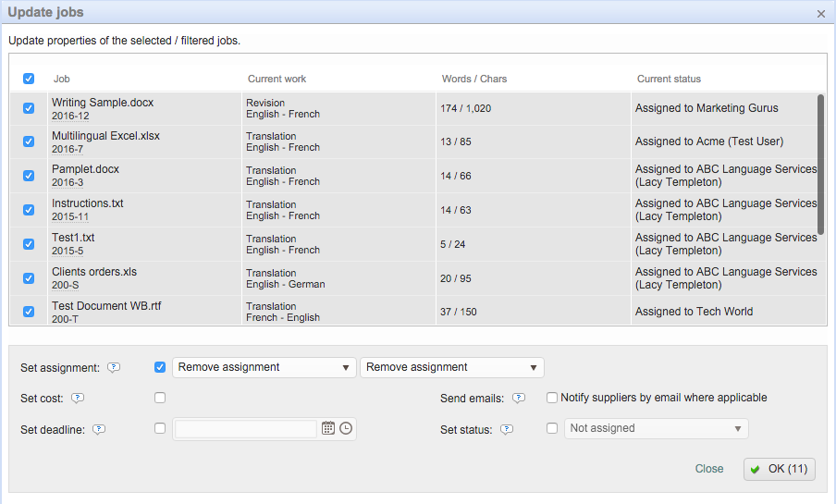Click the jobs list vertical scrollbar
This screenshot has height=504, width=836.
(x=820, y=162)
